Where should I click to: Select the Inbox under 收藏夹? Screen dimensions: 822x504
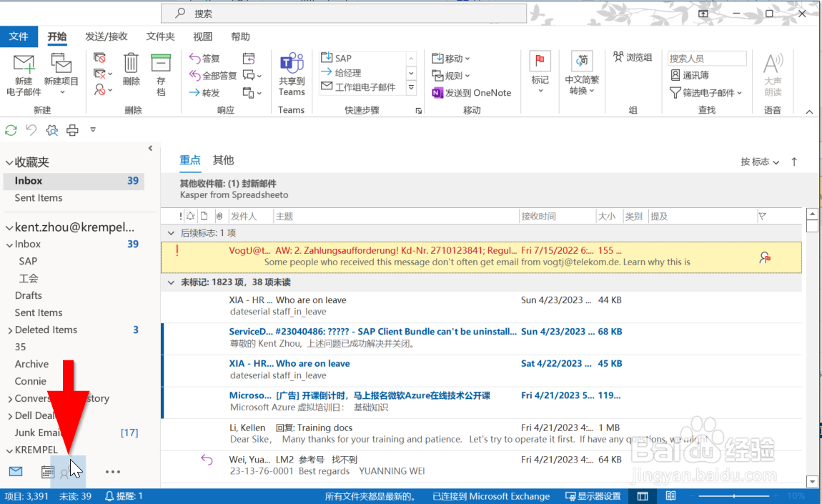(x=74, y=180)
